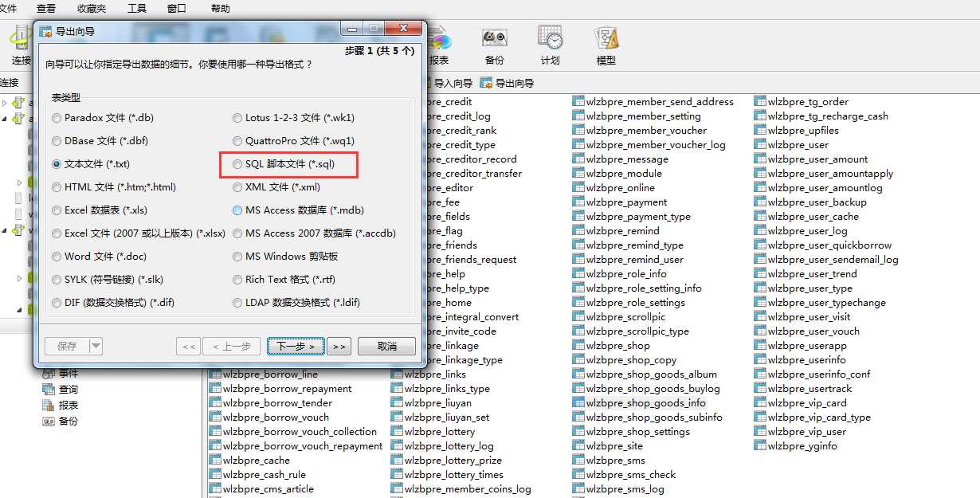This screenshot has width=980, height=498.
Task: Click table icon of wlzbpre_yginfo
Action: 760,445
